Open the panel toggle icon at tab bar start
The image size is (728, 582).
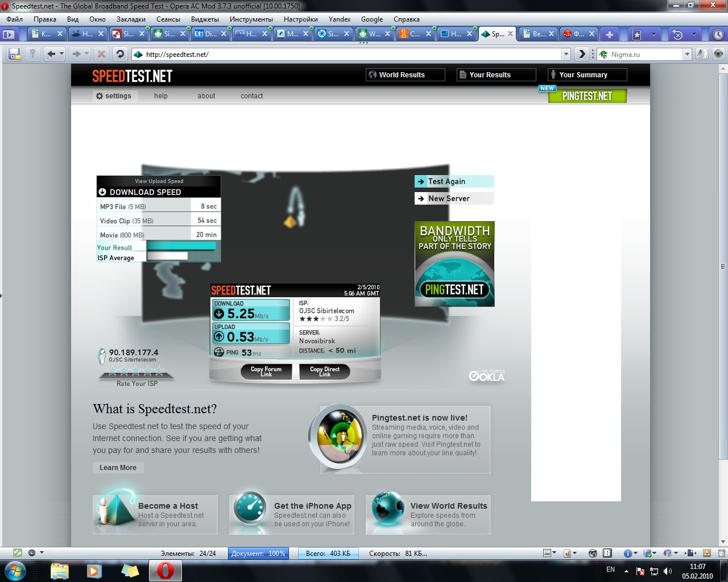tap(8, 34)
